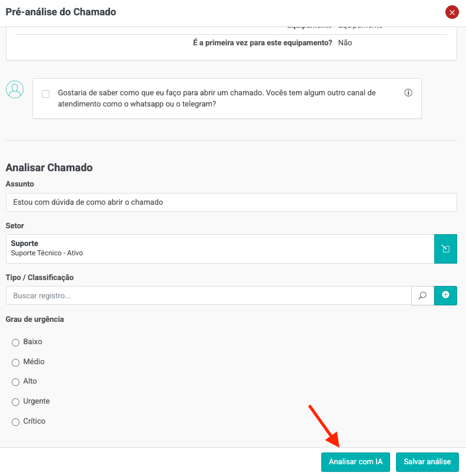Select Baixo urgency level
This screenshot has width=466, height=476.
[16, 342]
